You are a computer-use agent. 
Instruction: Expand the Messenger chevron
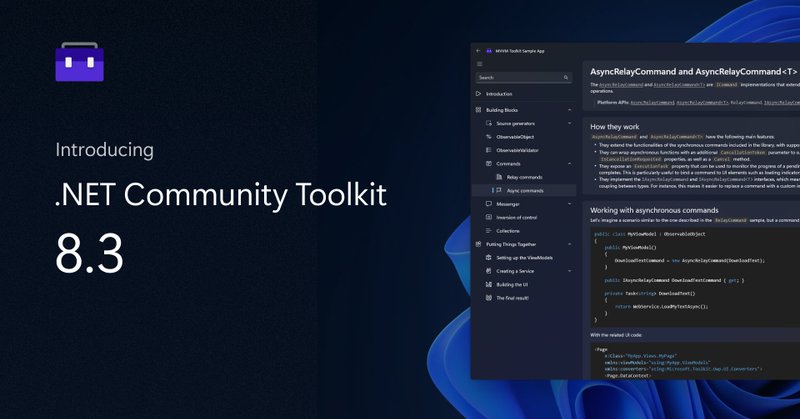point(569,204)
